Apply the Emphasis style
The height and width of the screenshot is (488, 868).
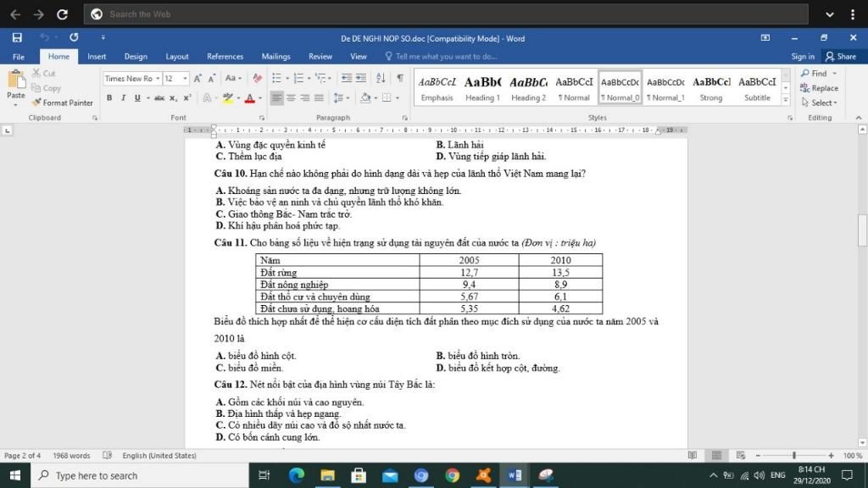pyautogui.click(x=437, y=87)
